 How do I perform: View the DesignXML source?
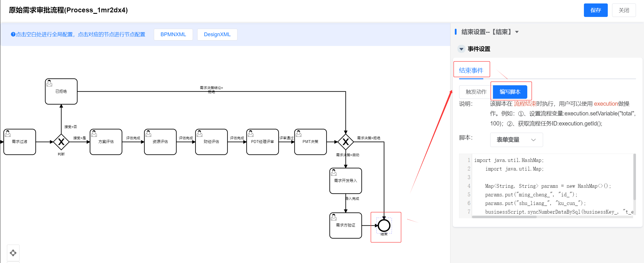point(217,34)
